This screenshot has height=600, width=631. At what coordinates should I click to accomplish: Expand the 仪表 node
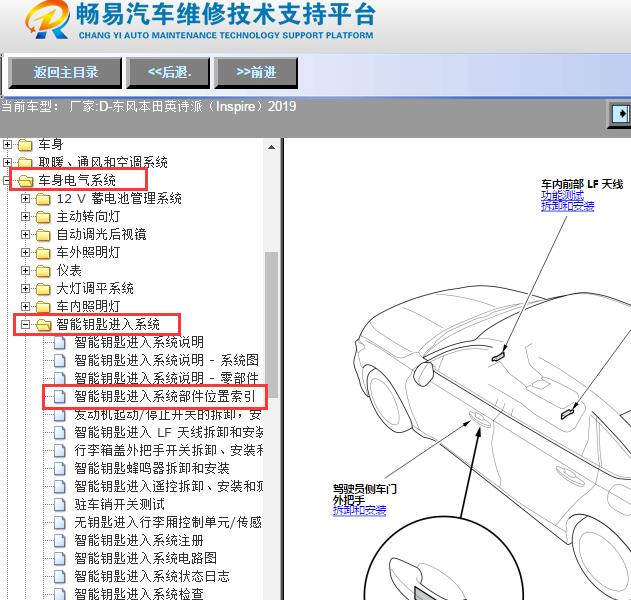(25, 270)
